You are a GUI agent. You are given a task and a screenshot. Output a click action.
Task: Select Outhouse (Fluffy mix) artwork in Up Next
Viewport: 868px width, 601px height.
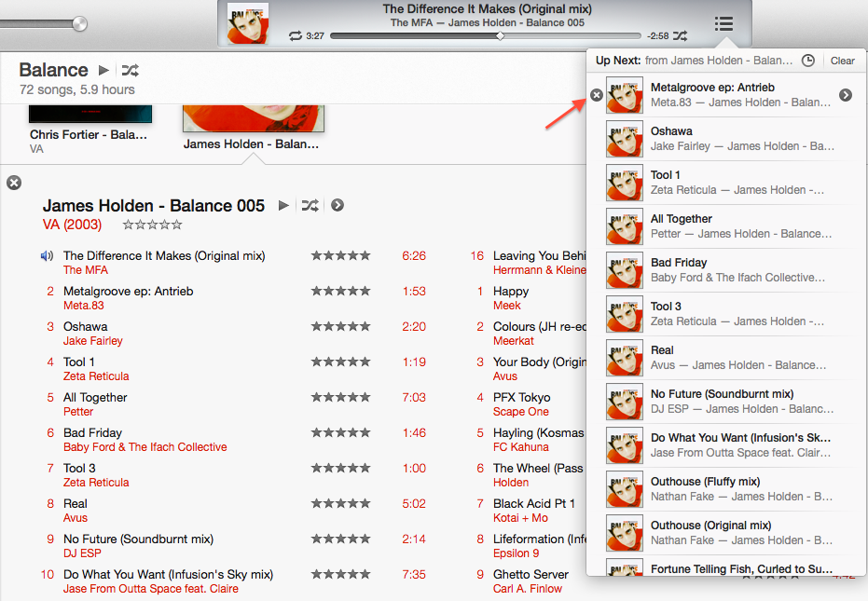pyautogui.click(x=625, y=488)
